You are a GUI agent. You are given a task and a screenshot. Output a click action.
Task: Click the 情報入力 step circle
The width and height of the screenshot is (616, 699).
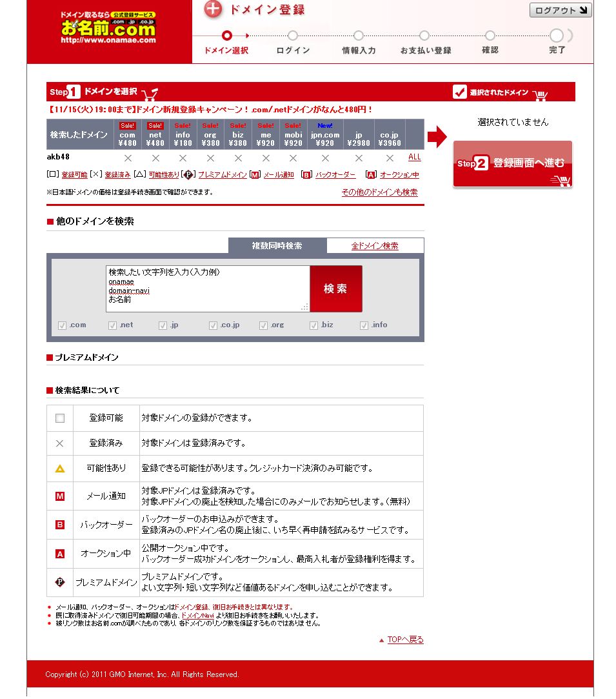click(359, 35)
